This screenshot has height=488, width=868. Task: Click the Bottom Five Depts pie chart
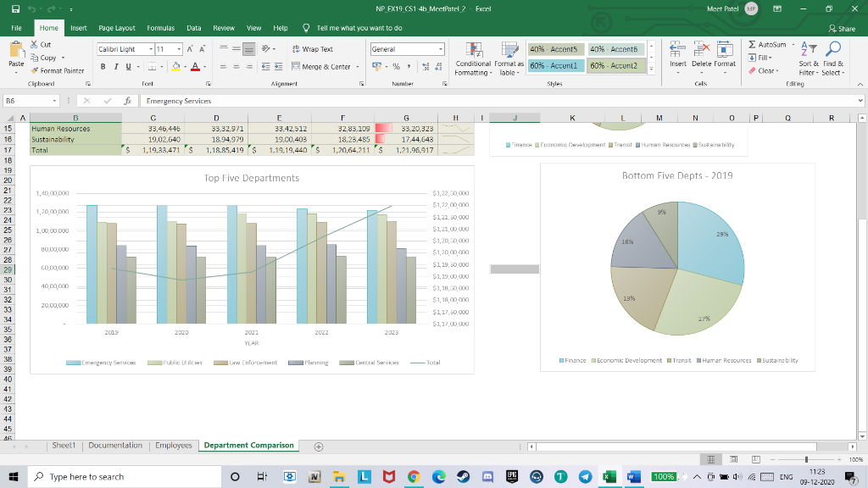click(677, 269)
